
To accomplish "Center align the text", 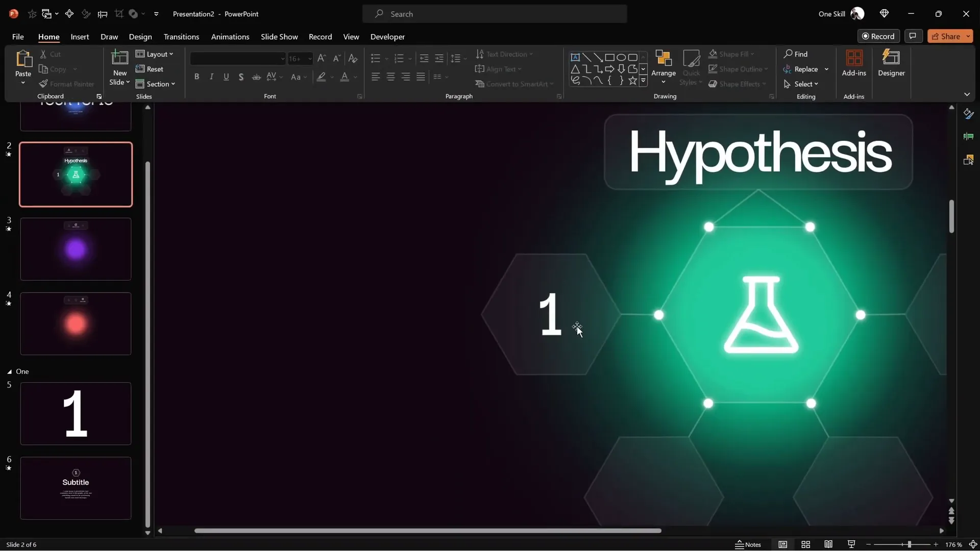I will [390, 77].
